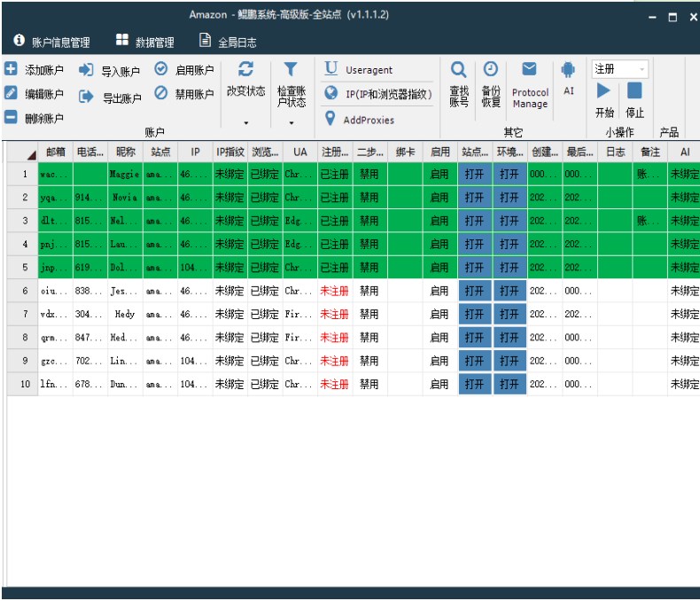Screen dimensions: 700x601
Task: Click 站点 打开 button in row 6
Action: [x=475, y=291]
